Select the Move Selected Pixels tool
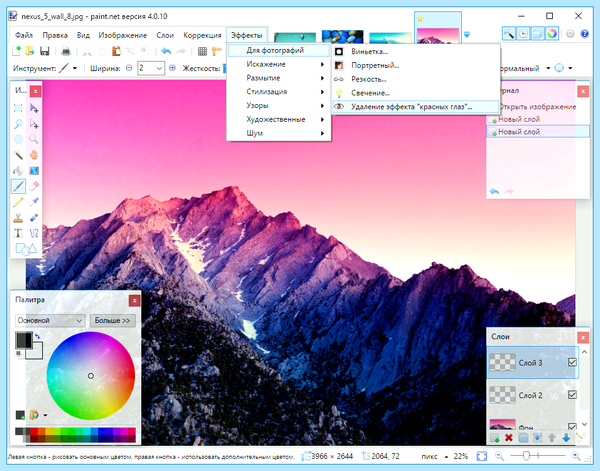Viewport: 600px width, 471px height. pyautogui.click(x=34, y=109)
